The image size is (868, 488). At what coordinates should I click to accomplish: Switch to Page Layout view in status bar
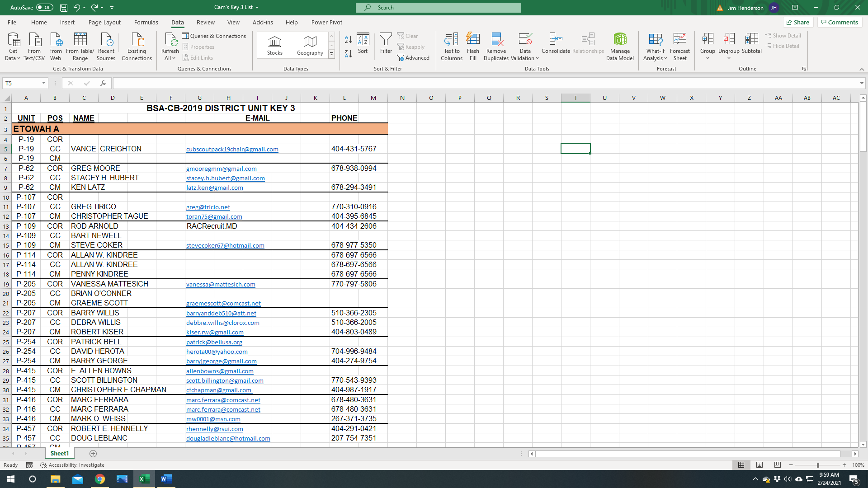pos(759,465)
